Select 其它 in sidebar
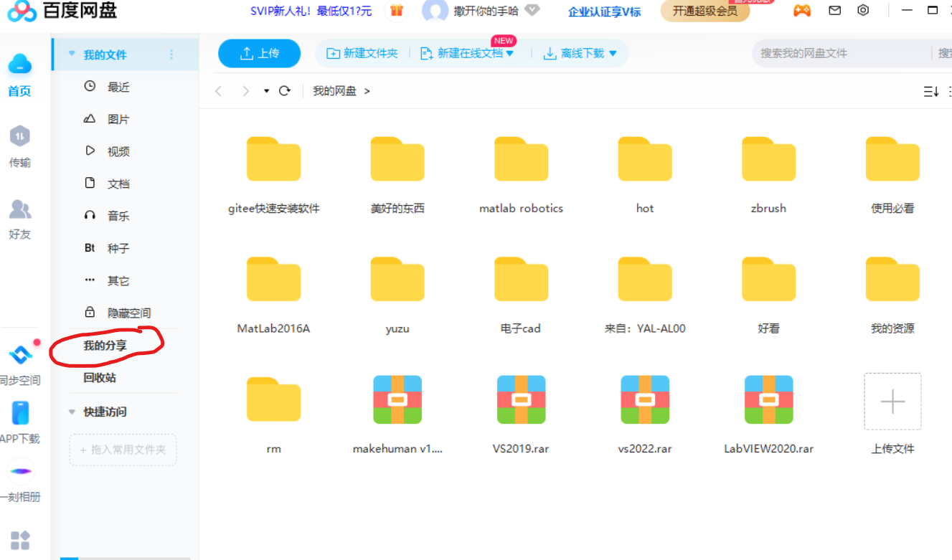 click(x=118, y=280)
